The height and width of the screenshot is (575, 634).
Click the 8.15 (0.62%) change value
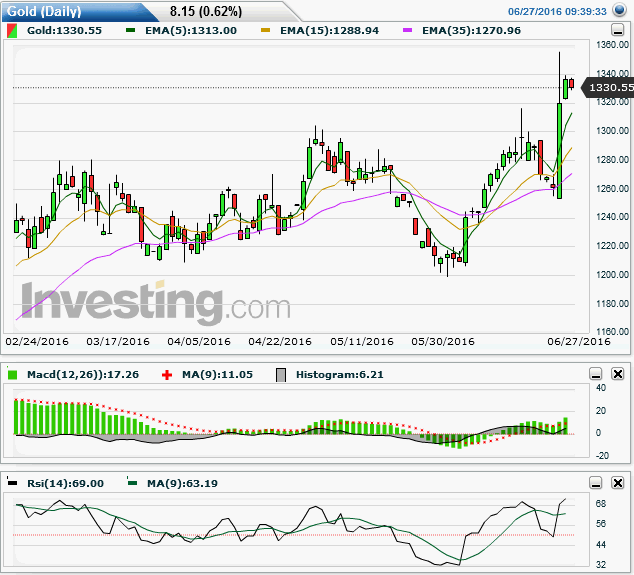(x=206, y=11)
